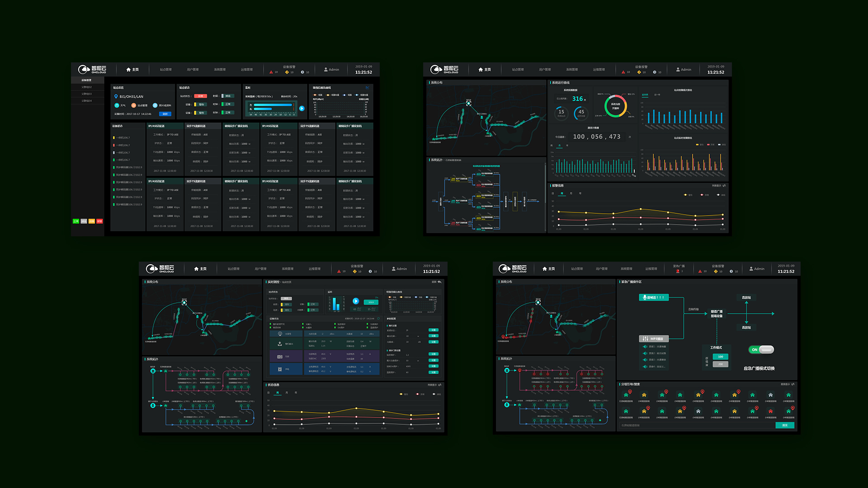868x488 pixels.
Task: Click the 返回 back arrow in 实时测控
Action: pos(439,282)
